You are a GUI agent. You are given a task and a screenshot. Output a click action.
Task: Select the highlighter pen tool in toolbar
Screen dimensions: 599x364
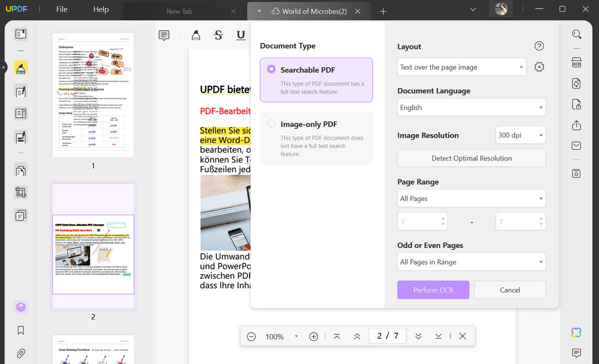196,35
